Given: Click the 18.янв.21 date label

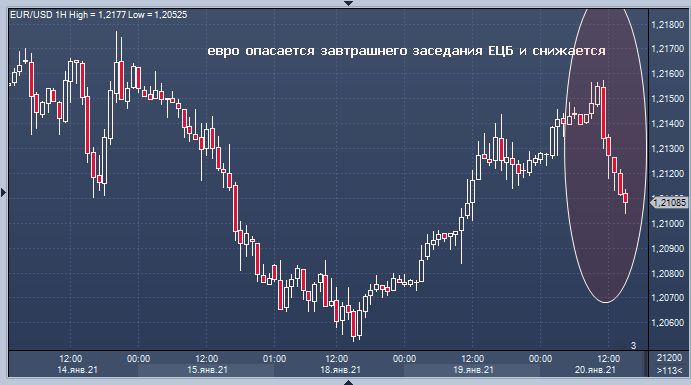Looking at the screenshot, I should point(340,370).
